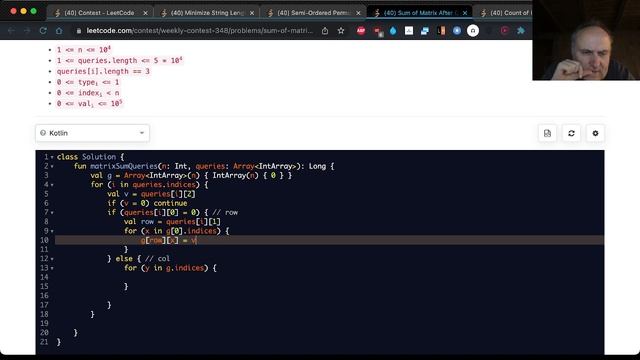Open the AdBlock Plus extension
This screenshot has width=640, height=360.
[x=361, y=31]
